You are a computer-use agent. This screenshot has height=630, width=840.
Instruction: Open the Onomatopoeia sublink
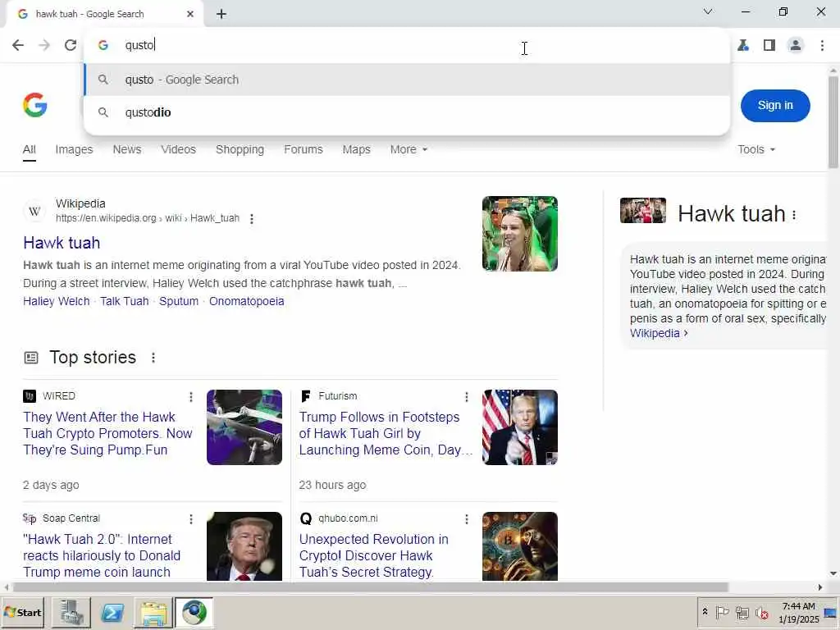[x=246, y=301]
